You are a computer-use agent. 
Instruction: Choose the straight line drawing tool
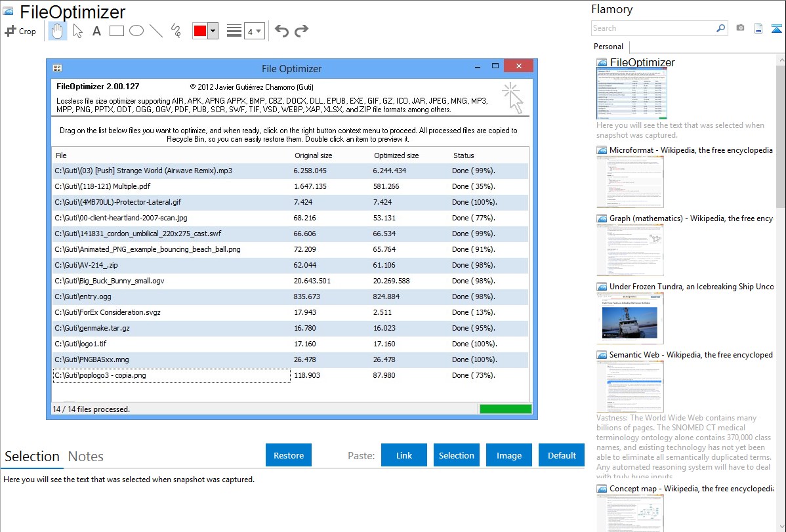[x=155, y=31]
